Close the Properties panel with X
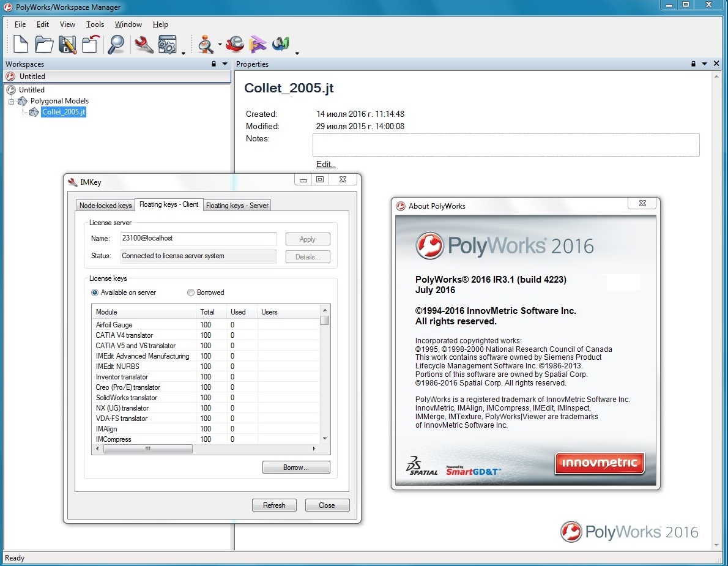 [x=716, y=63]
